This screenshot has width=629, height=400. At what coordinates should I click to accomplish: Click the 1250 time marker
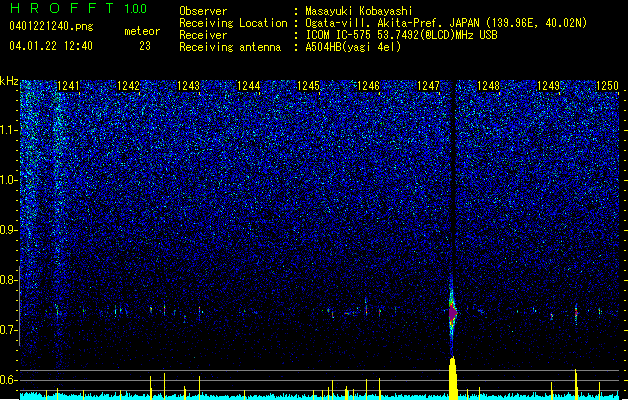point(607,86)
